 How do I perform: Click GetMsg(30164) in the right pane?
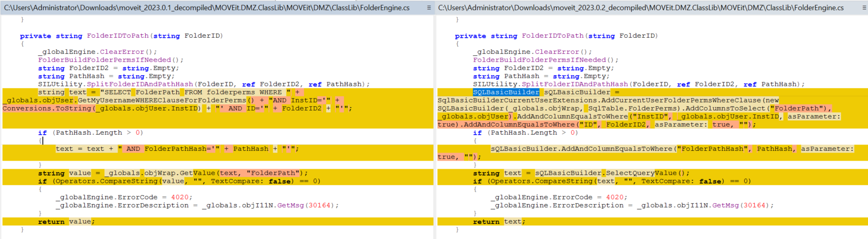[741, 206]
